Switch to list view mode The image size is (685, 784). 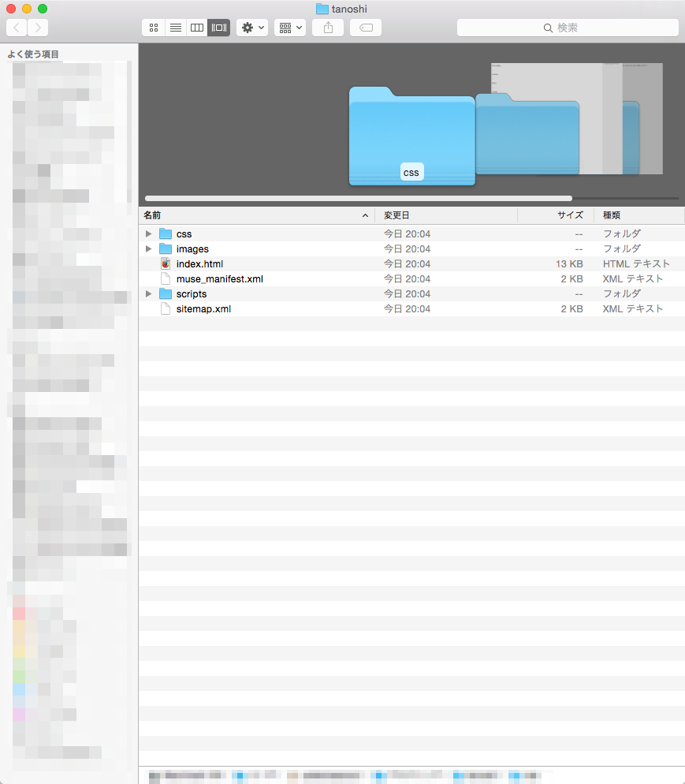[x=175, y=28]
